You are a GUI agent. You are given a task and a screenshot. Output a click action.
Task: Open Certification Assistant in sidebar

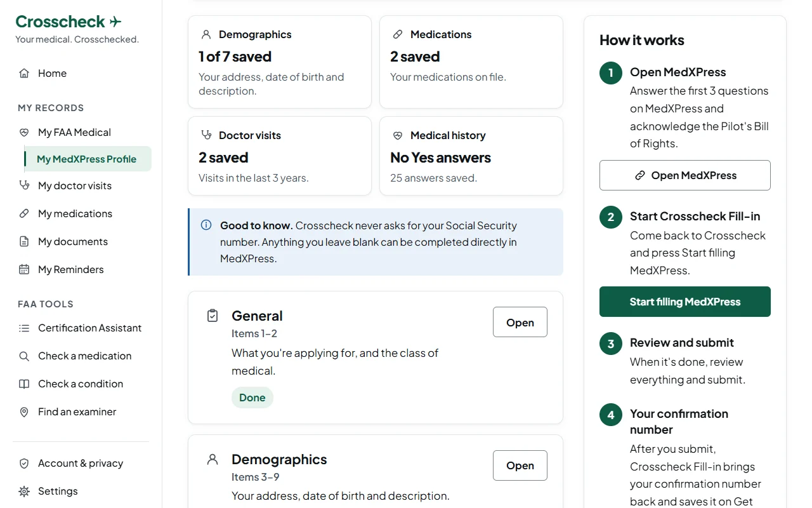[x=81, y=328]
